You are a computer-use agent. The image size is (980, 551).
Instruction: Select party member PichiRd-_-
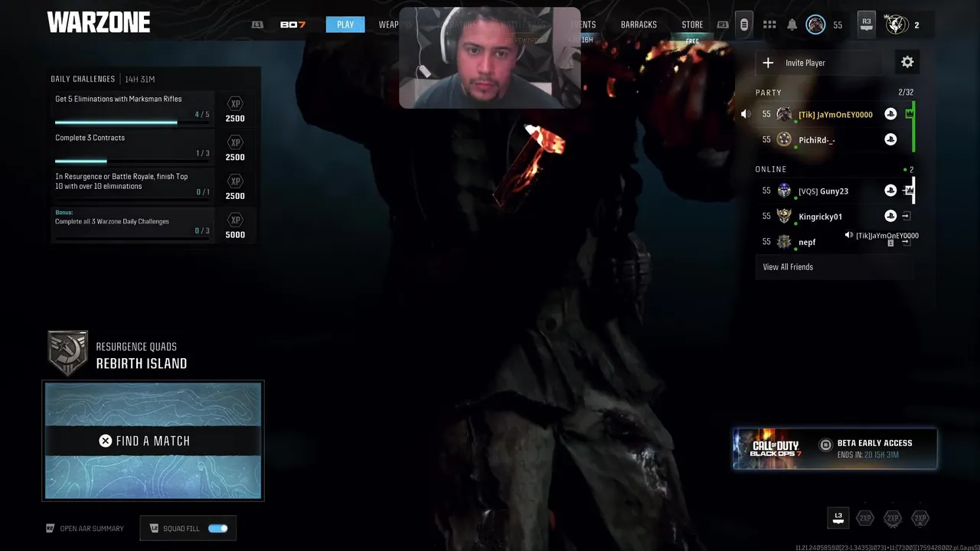(835, 139)
